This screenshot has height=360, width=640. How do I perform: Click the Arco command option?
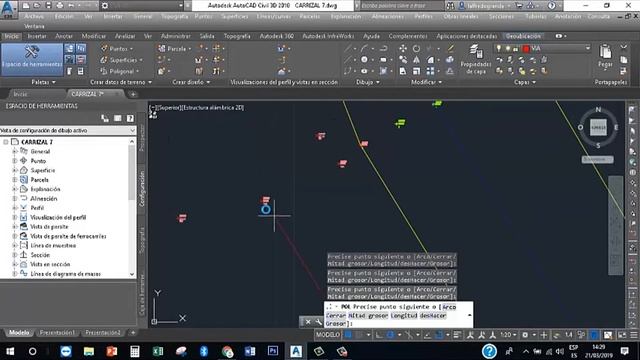pyautogui.click(x=449, y=307)
